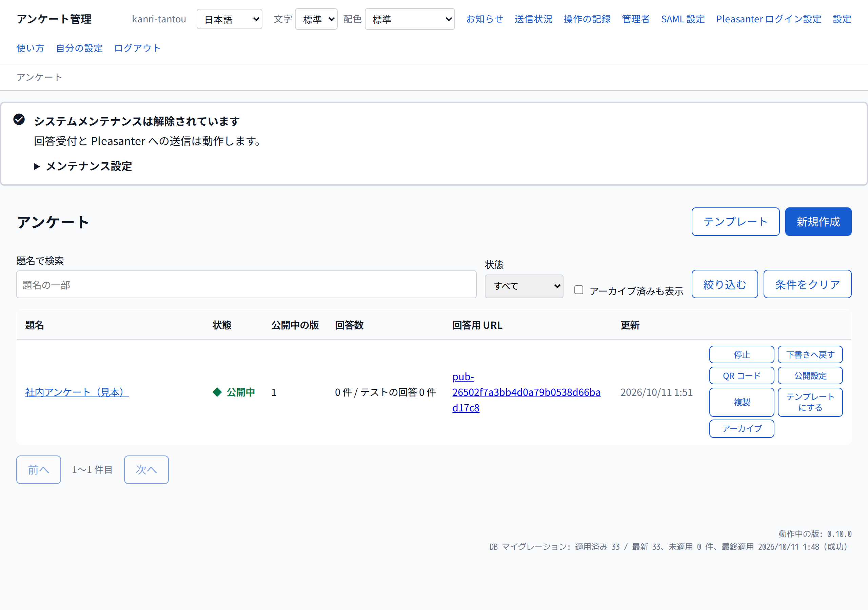Open the pub- answer URL link
Viewport: 868px width, 610px height.
[526, 392]
